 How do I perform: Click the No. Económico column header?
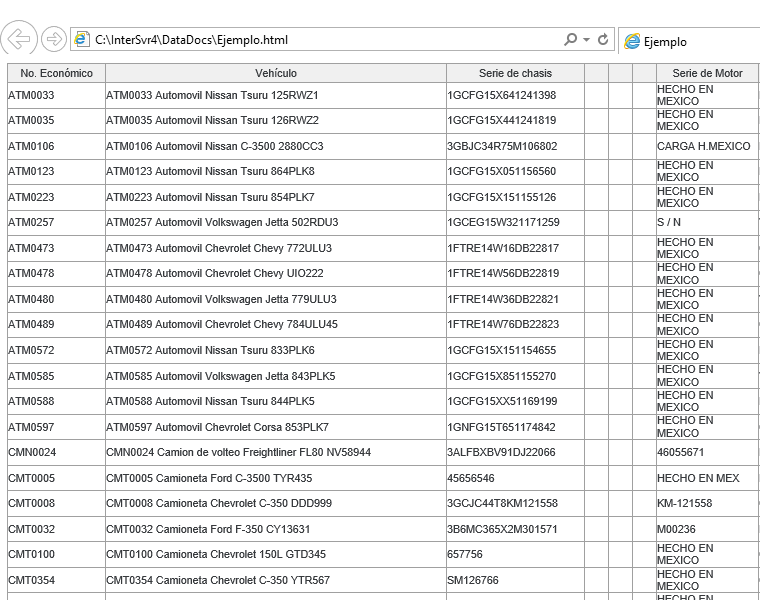pyautogui.click(x=56, y=73)
